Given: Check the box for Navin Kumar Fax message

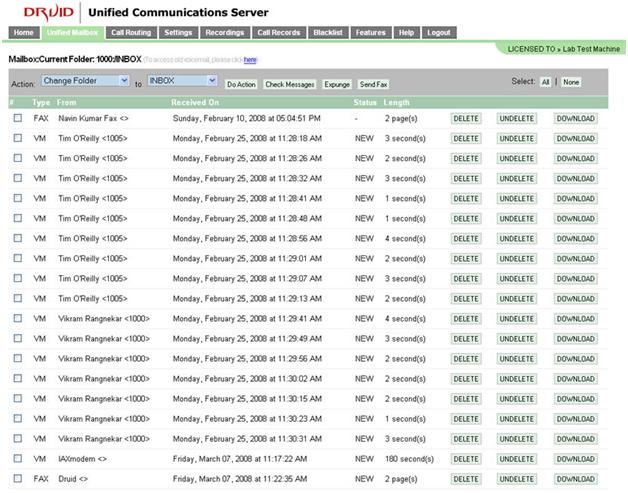Looking at the screenshot, I should 17,118.
